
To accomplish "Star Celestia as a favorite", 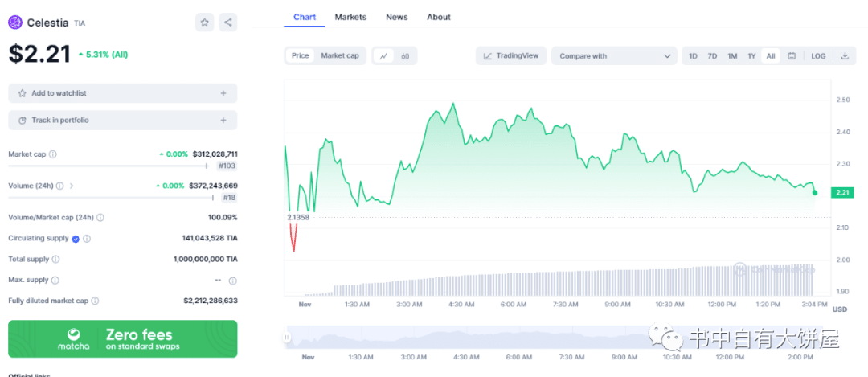I will click(x=204, y=23).
